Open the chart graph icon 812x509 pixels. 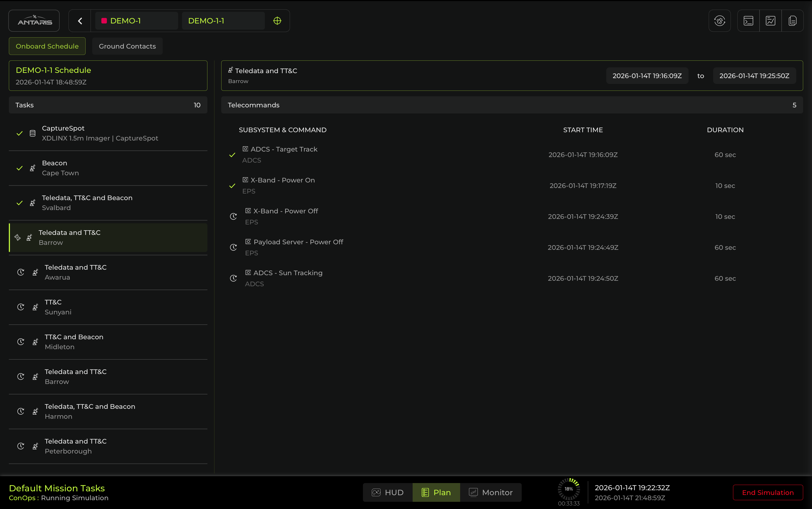(771, 21)
